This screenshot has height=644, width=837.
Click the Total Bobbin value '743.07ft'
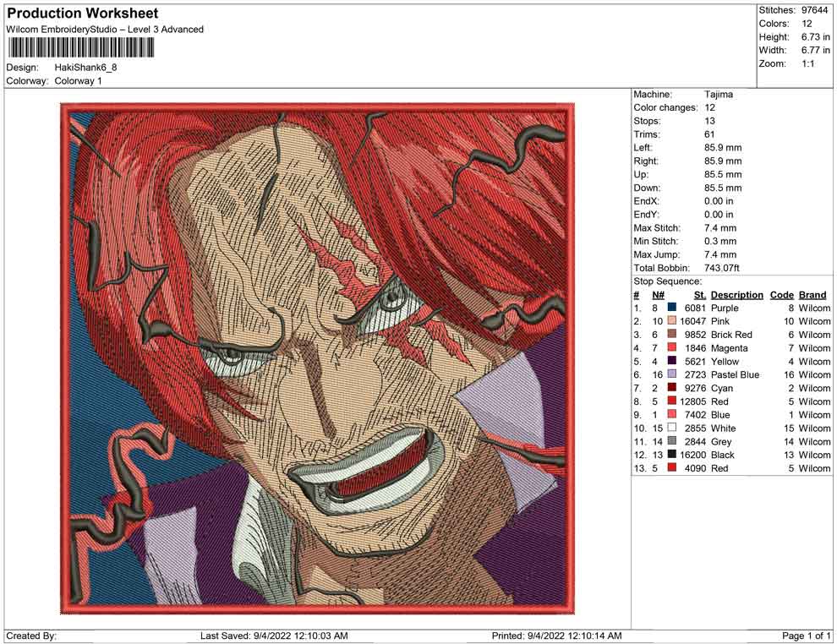tap(722, 268)
